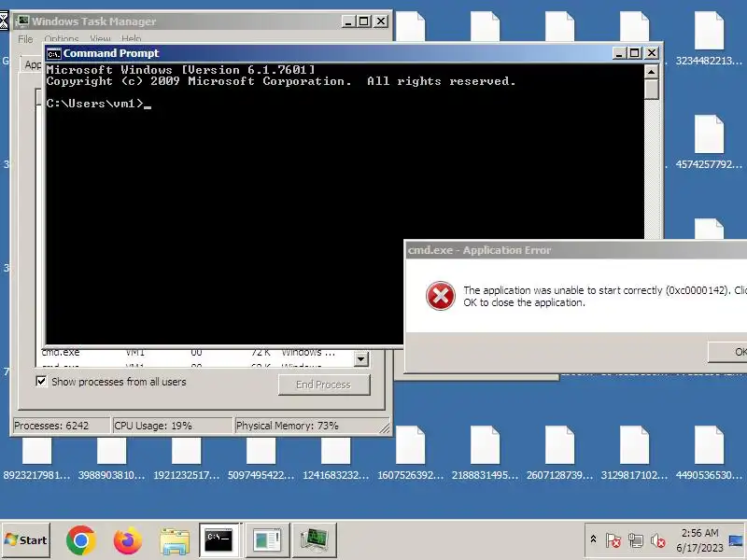747x560 pixels.
Task: Open the Help menu in Task Manager
Action: [131, 38]
